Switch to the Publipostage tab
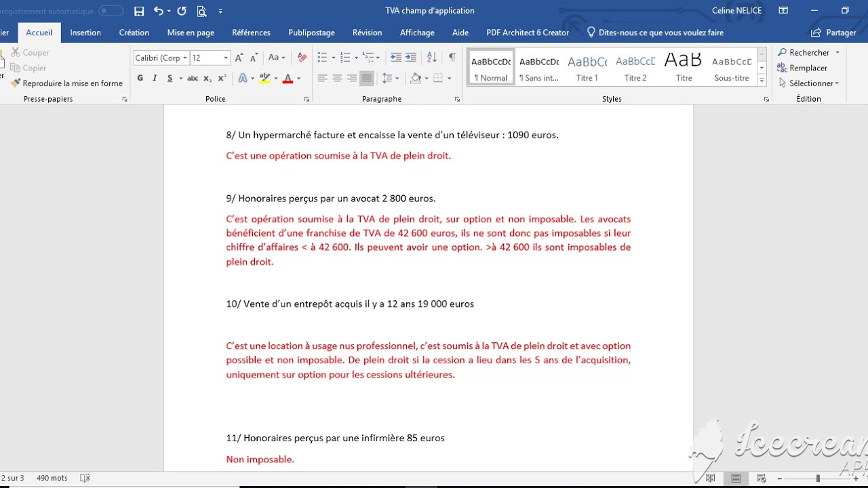The image size is (868, 488). [311, 33]
